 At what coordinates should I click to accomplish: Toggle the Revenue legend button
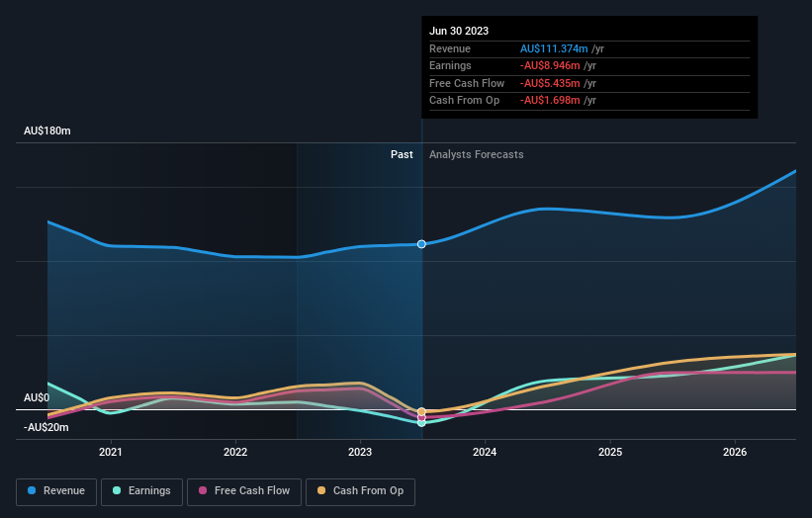click(56, 491)
